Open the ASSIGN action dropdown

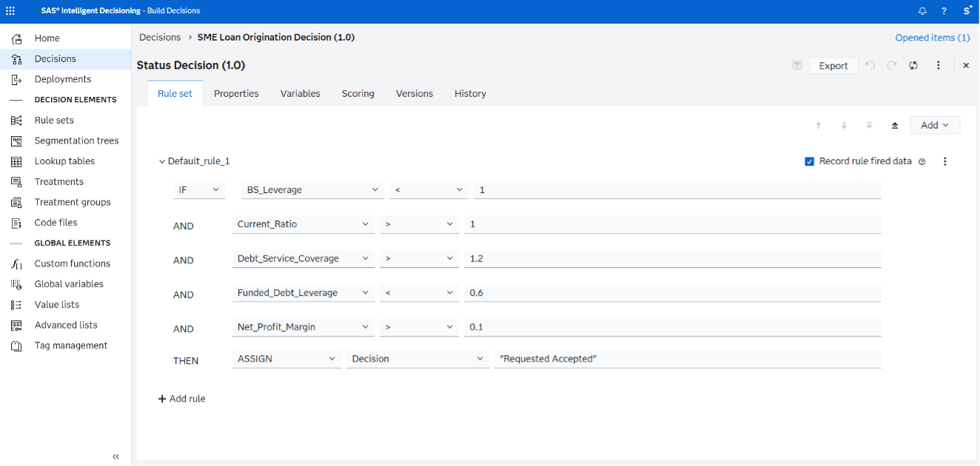click(286, 359)
